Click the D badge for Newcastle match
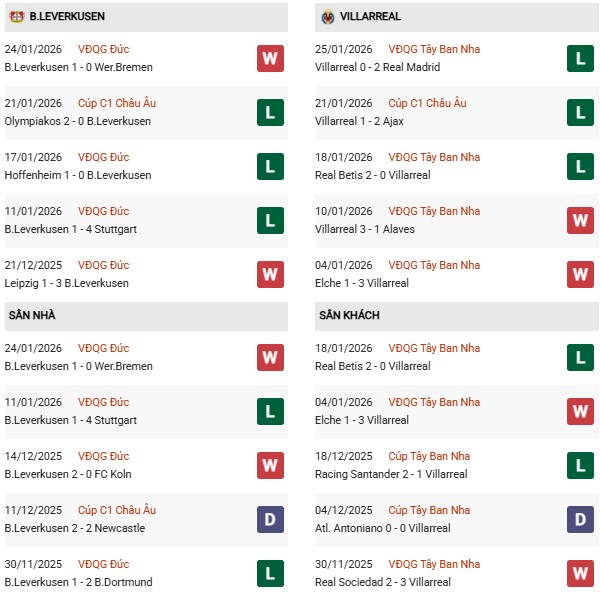Viewport: 600px width, 594px height. [269, 520]
